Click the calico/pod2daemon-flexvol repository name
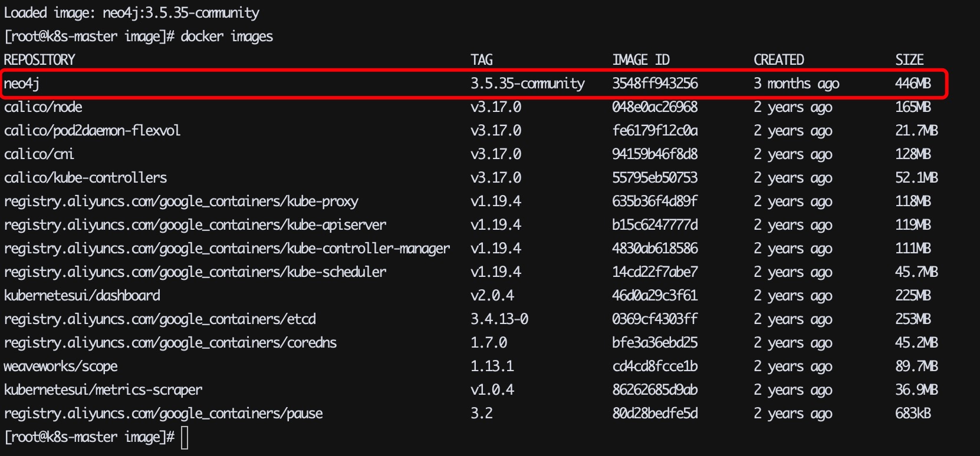The width and height of the screenshot is (980, 456). point(92,131)
